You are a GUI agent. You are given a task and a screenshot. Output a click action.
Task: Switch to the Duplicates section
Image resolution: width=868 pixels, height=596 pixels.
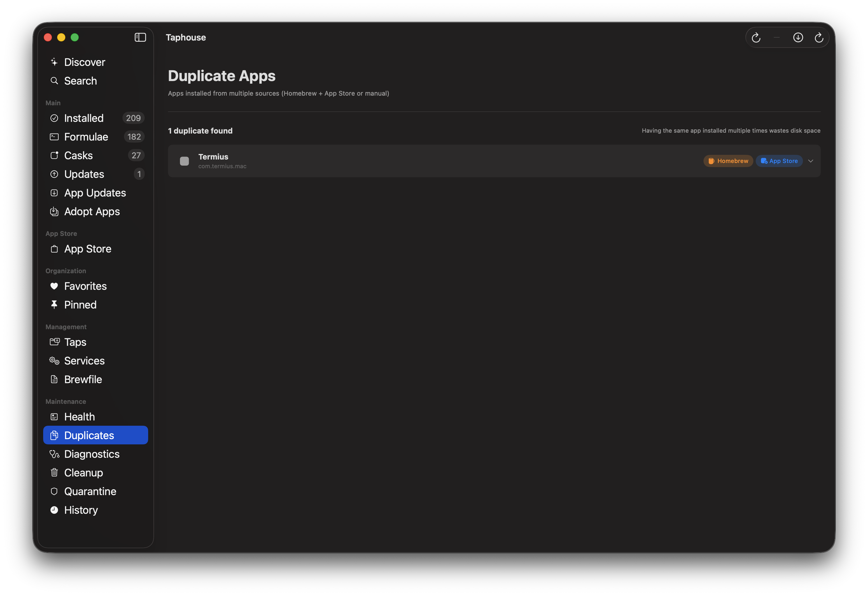89,435
